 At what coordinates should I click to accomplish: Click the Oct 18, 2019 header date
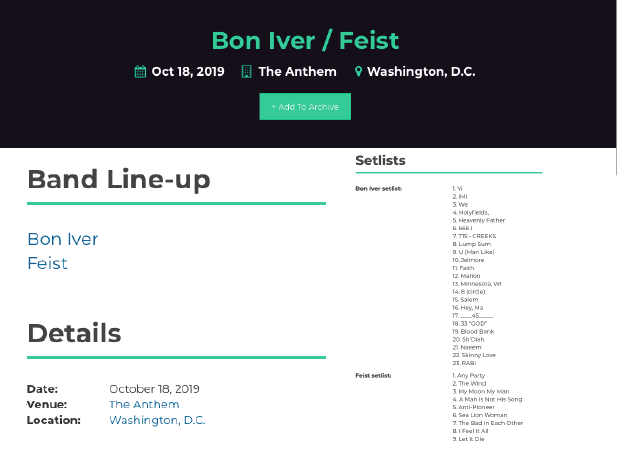pyautogui.click(x=188, y=72)
